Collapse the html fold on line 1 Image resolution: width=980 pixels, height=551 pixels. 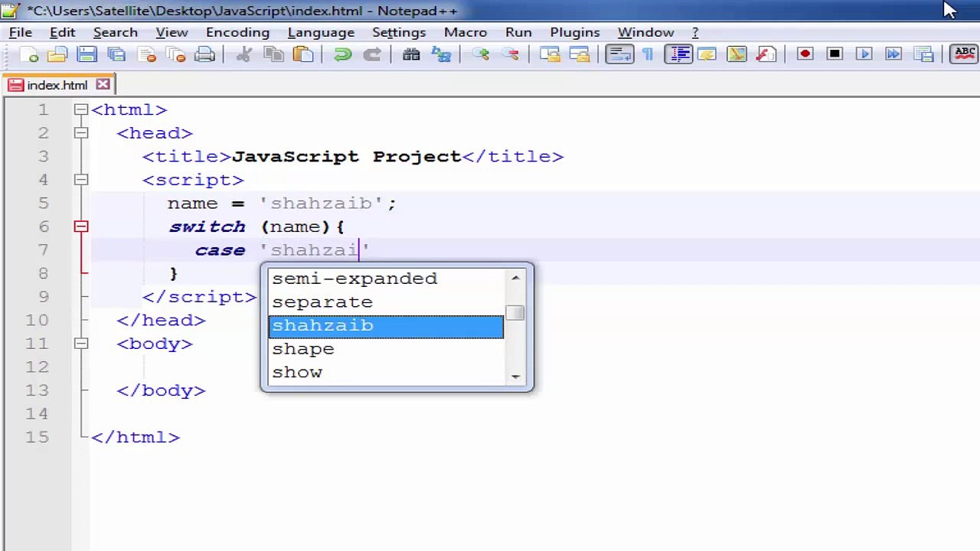coord(81,109)
